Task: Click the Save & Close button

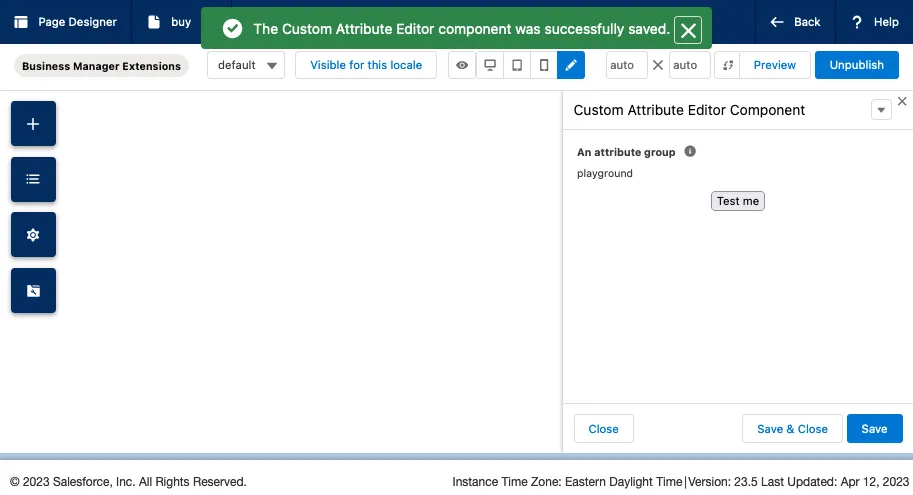Action: 792,429
